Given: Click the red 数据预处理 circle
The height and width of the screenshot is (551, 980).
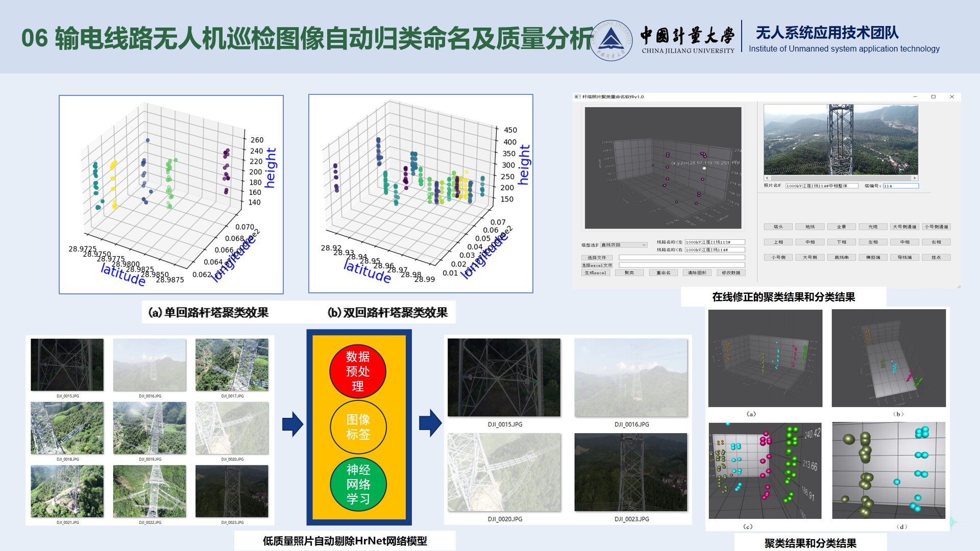Looking at the screenshot, I should pos(358,371).
